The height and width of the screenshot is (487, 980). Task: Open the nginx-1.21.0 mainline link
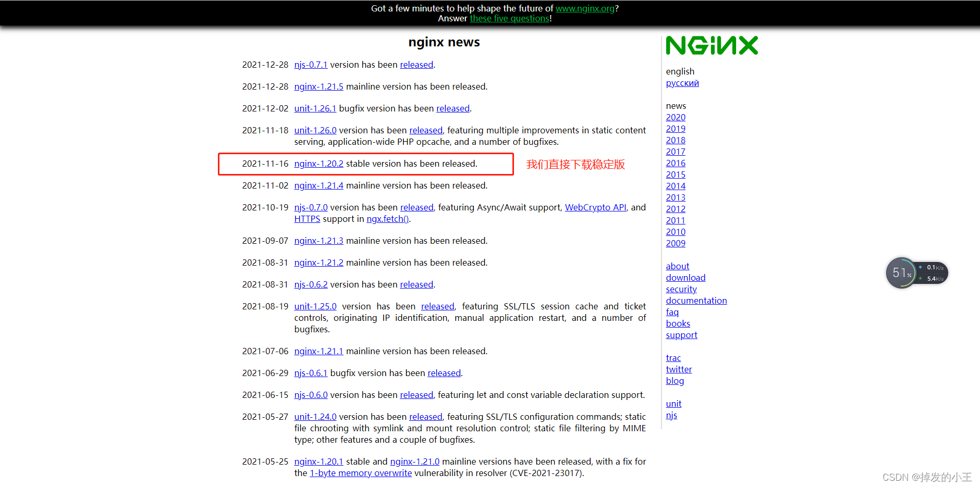[415, 461]
